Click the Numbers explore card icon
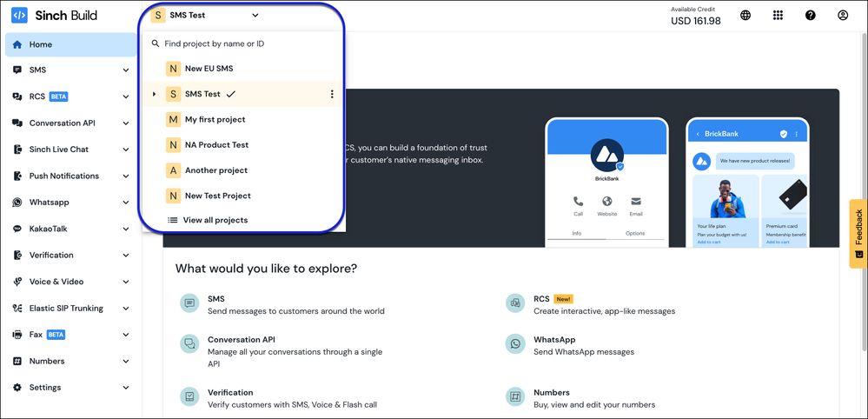Viewport: 868px width, 419px height. pyautogui.click(x=515, y=396)
